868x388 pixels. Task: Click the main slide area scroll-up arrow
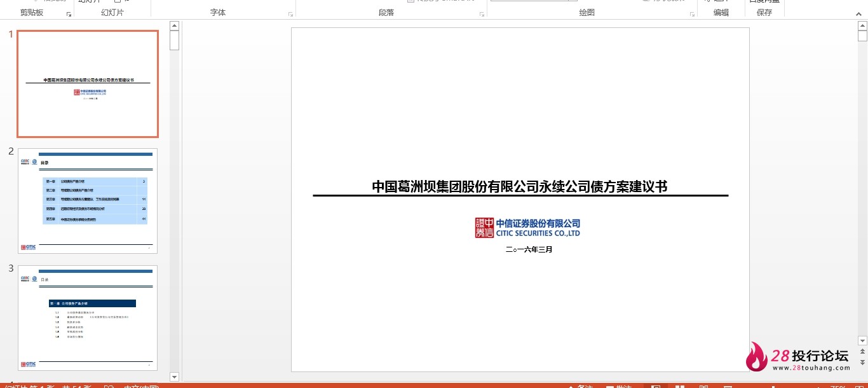point(862,25)
